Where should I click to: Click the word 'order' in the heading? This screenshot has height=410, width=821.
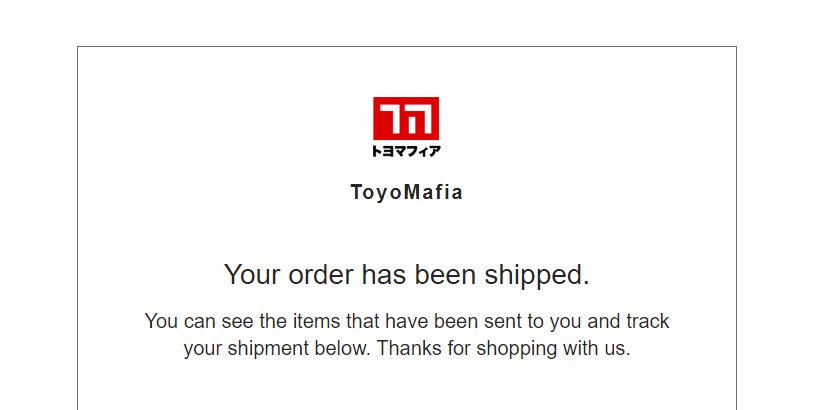click(x=321, y=274)
